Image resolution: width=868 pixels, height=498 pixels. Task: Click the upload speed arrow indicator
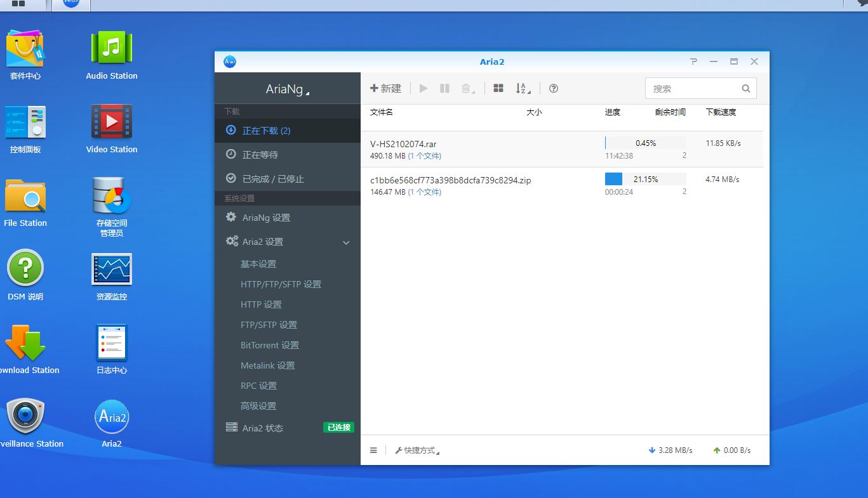pyautogui.click(x=717, y=450)
